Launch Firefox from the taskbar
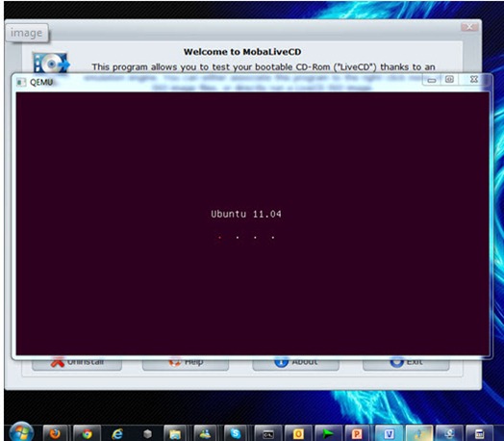Image resolution: width=504 pixels, height=441 pixels. point(55,433)
